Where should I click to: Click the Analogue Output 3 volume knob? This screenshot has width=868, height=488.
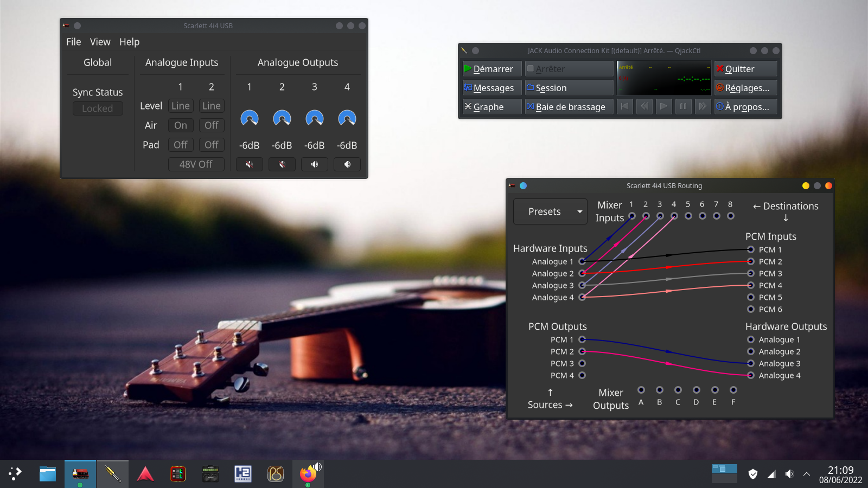[x=315, y=118]
